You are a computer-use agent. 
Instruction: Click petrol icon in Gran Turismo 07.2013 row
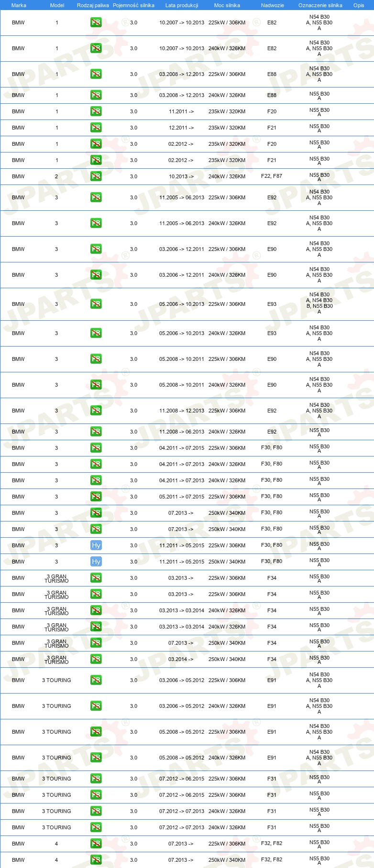click(96, 643)
